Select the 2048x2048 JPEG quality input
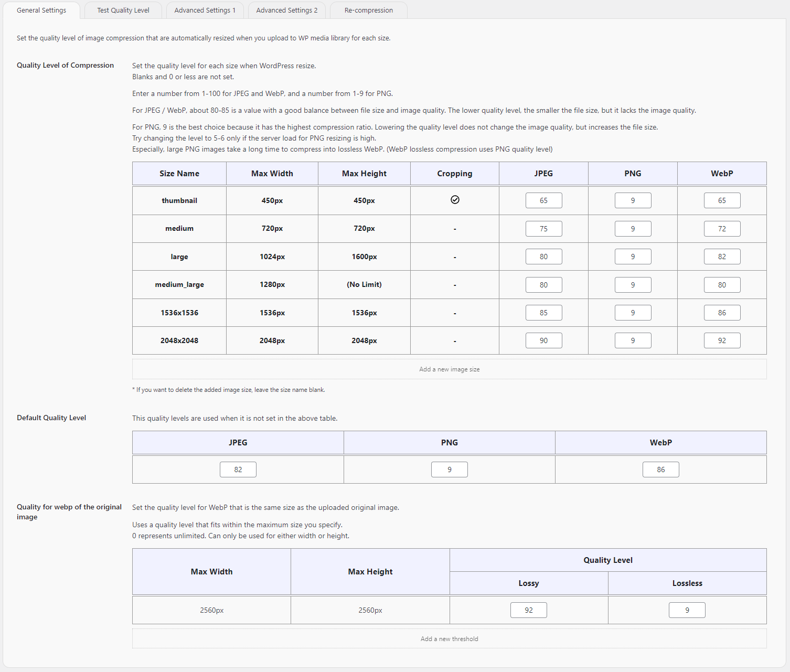Viewport: 790px width, 672px height. pos(543,340)
